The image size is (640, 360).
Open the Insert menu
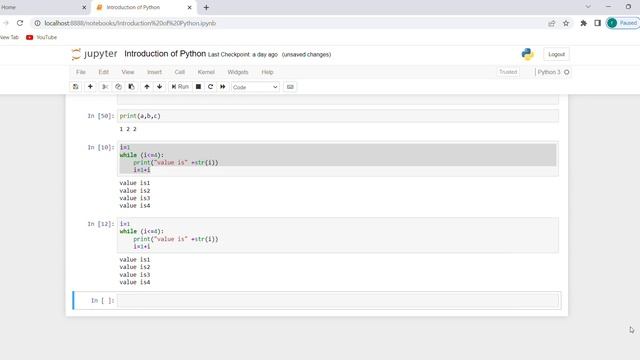point(154,72)
